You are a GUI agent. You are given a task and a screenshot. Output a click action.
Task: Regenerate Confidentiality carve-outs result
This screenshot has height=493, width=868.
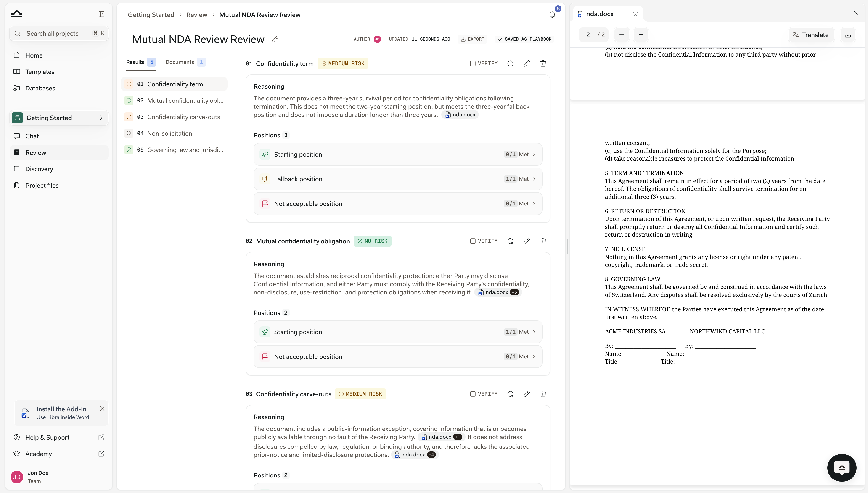click(x=510, y=394)
